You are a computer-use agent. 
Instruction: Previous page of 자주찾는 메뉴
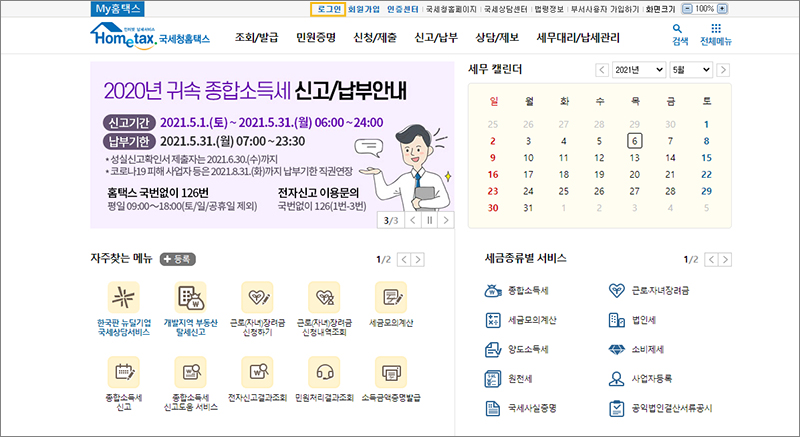pyautogui.click(x=404, y=260)
